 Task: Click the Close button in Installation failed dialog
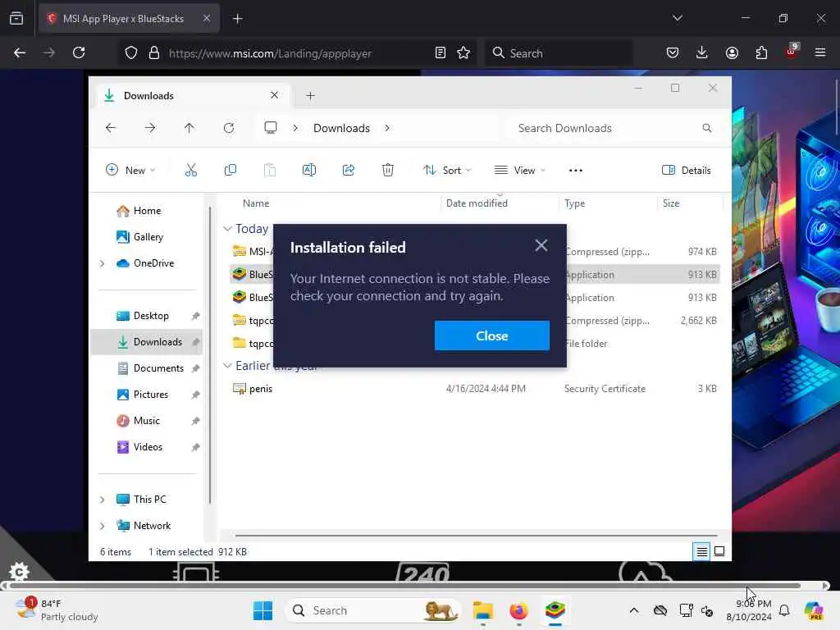point(492,336)
